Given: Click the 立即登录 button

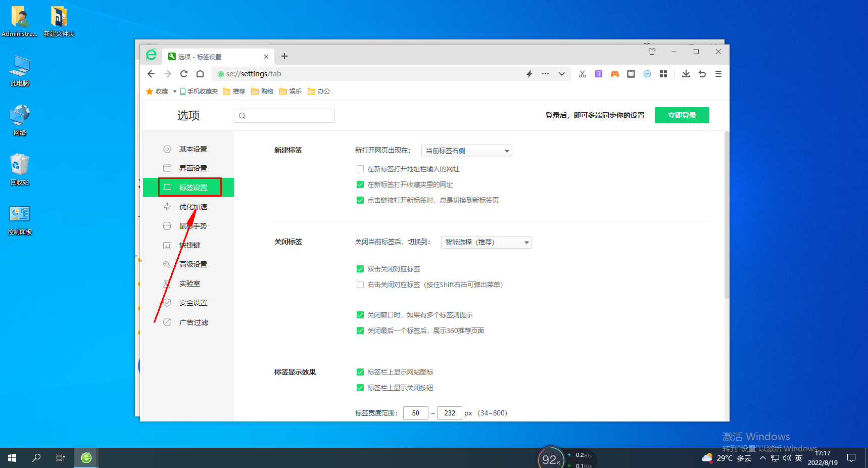Looking at the screenshot, I should 682,115.
